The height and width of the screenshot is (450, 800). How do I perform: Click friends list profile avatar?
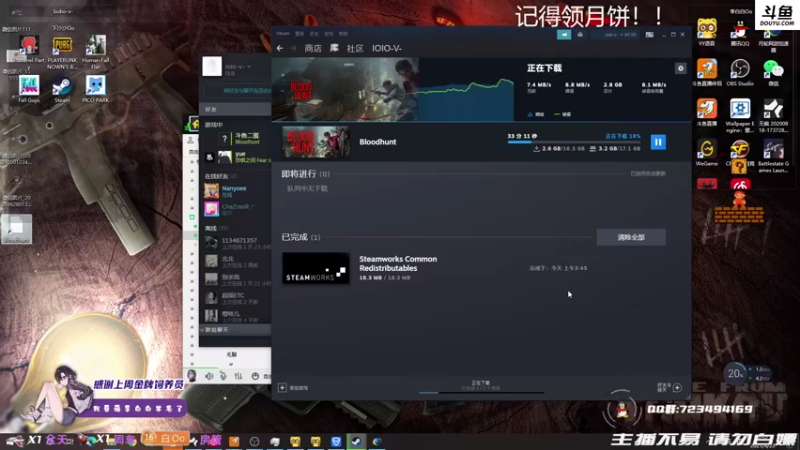212,66
